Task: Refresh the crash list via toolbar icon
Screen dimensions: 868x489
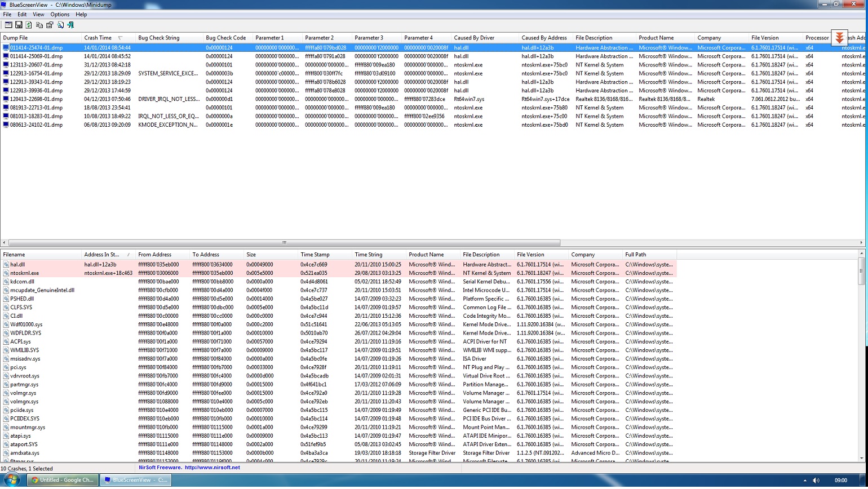Action: click(29, 25)
